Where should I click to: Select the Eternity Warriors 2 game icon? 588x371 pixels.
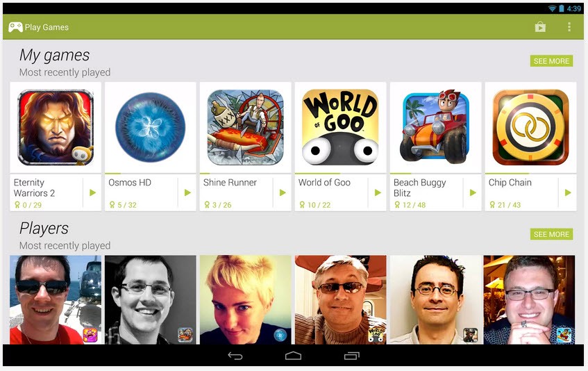pos(56,127)
